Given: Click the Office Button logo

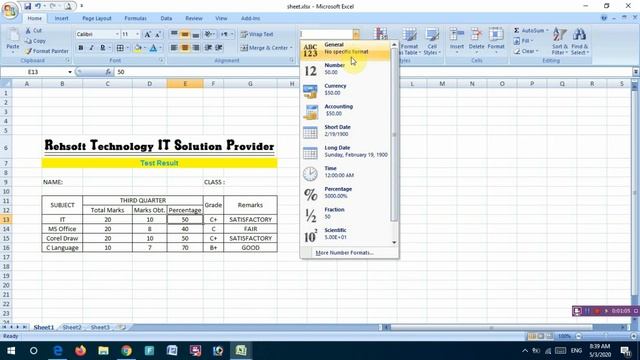Looking at the screenshot, I should tap(10, 10).
